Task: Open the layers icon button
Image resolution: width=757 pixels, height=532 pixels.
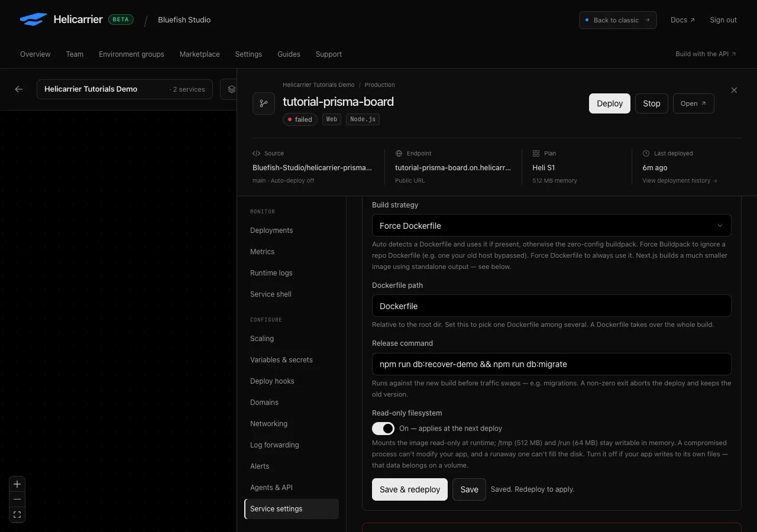Action: pyautogui.click(x=231, y=89)
